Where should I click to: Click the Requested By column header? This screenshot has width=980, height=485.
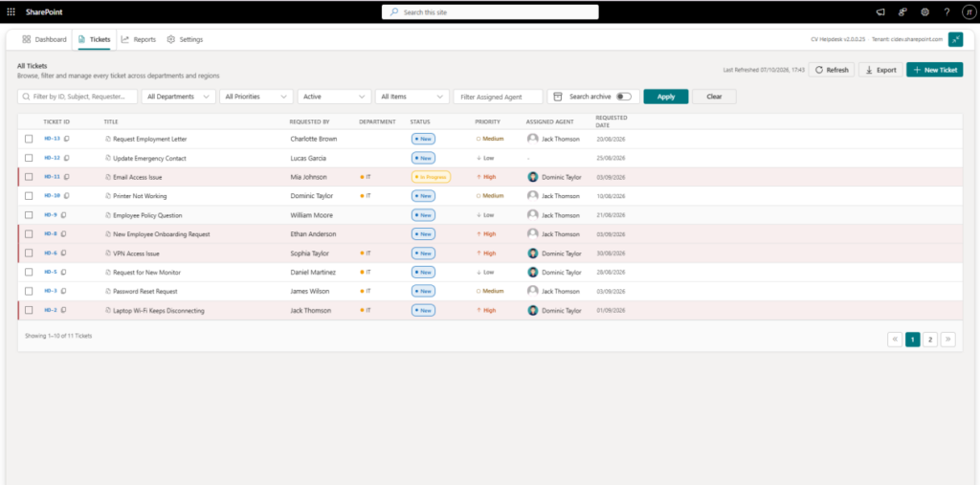tap(309, 121)
